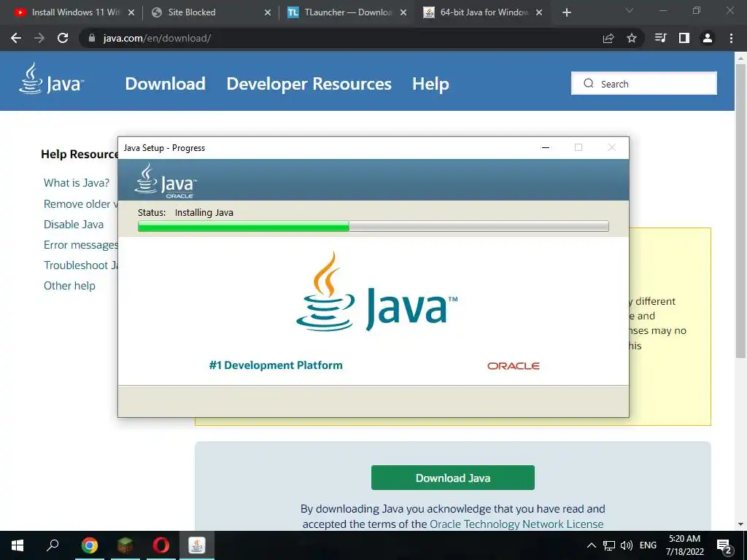Screen dimensions: 747x560
Task: Click the address bar URL
Action: (158, 38)
